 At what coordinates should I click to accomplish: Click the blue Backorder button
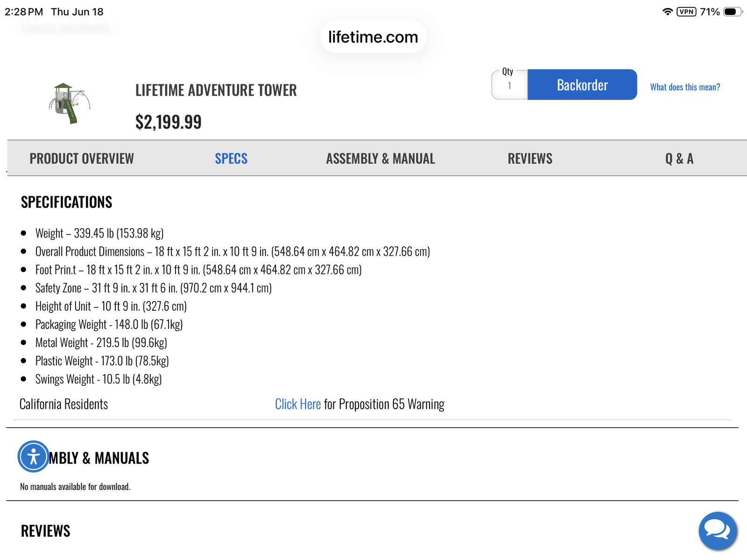tap(582, 85)
